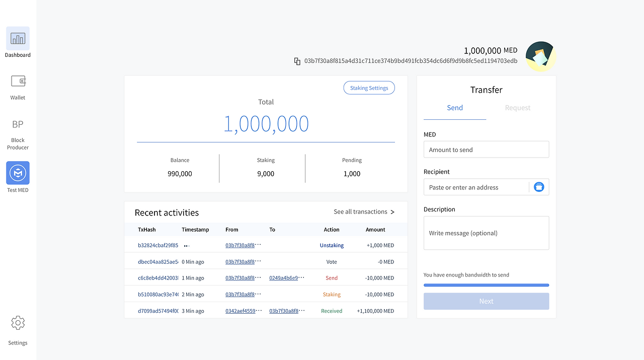Image resolution: width=644 pixels, height=360 pixels.
Task: Click the profile avatar image
Action: pos(540,56)
